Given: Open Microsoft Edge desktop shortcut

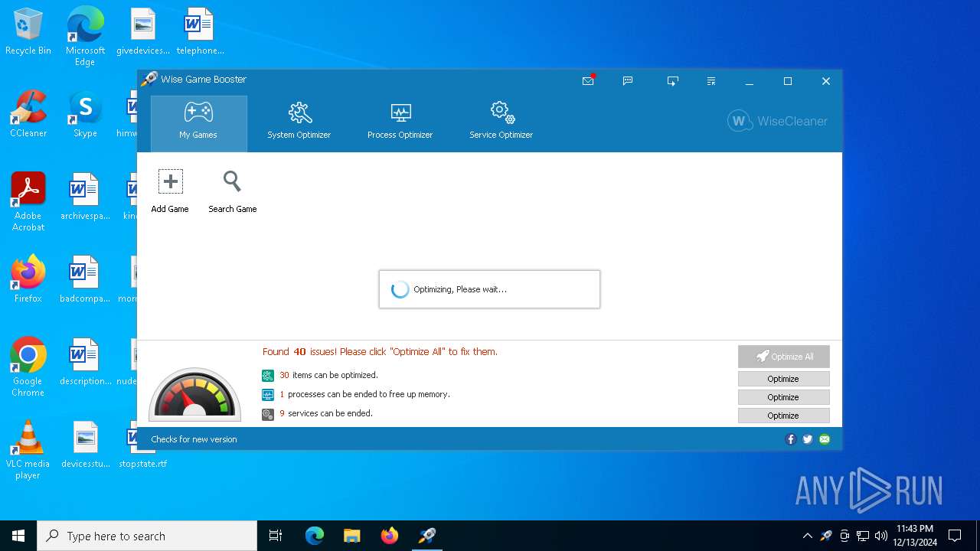Looking at the screenshot, I should pyautogui.click(x=85, y=36).
